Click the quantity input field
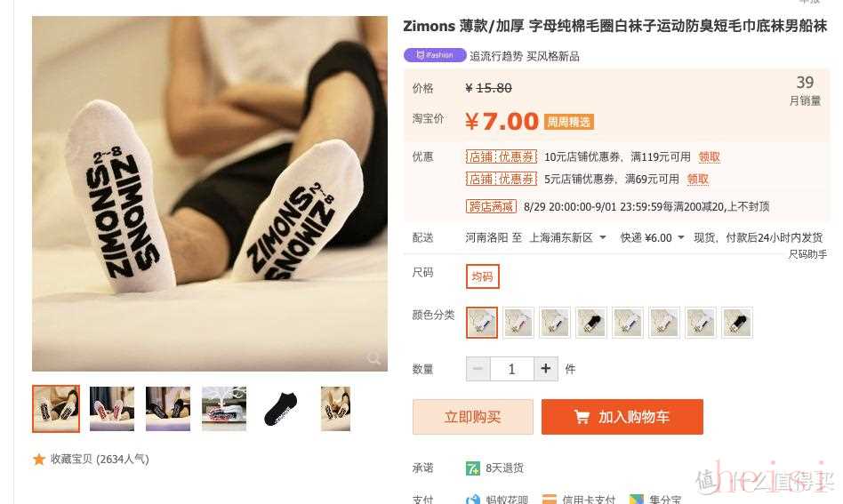Viewport: 843px width, 504px height. point(512,369)
